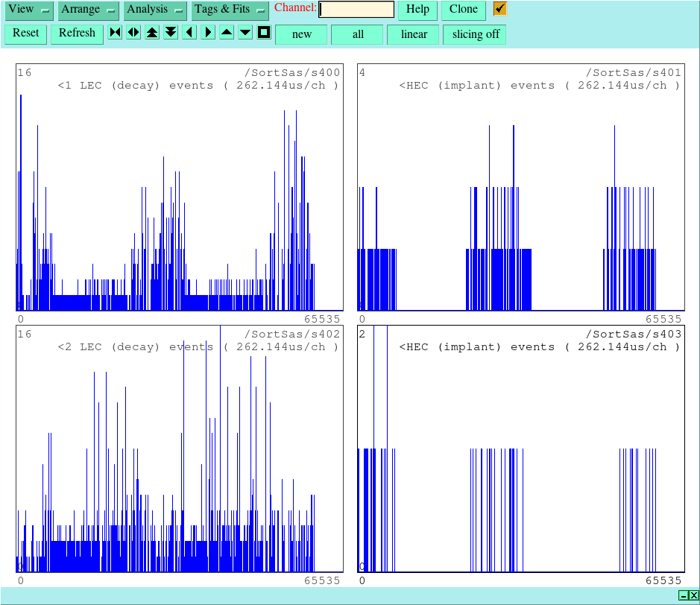This screenshot has width=700, height=605.
Task: Click inside the Channel input field
Action: click(x=356, y=10)
